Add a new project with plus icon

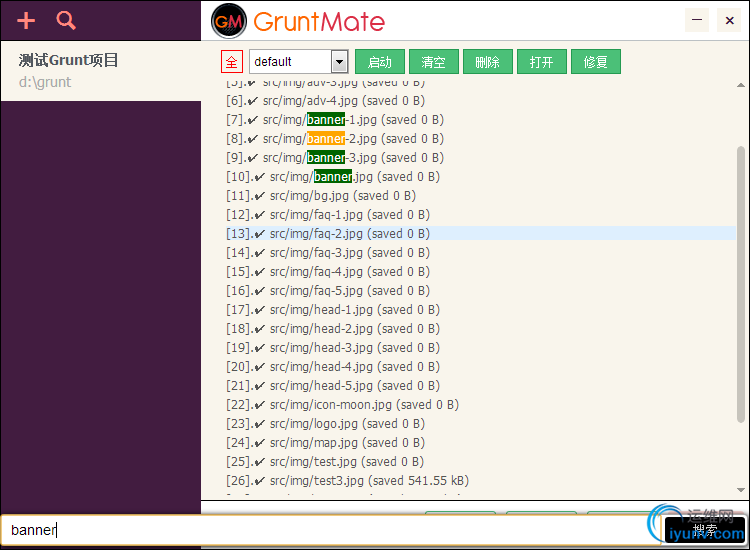pos(26,21)
